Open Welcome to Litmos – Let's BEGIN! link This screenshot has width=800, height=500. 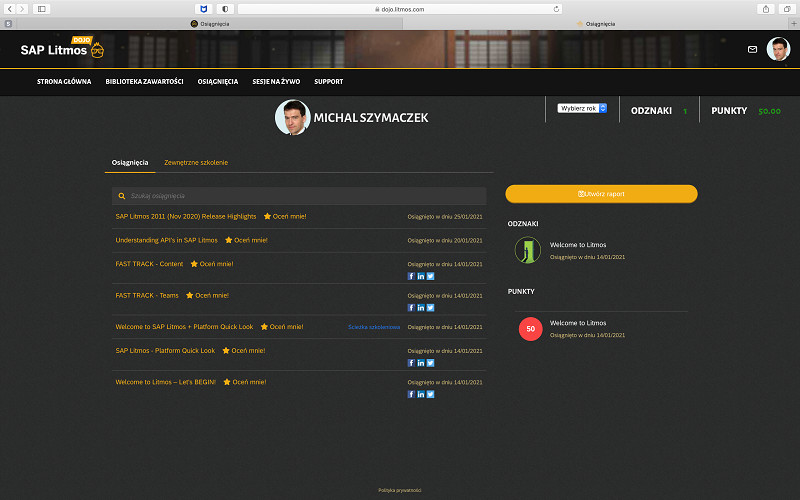pyautogui.click(x=166, y=382)
